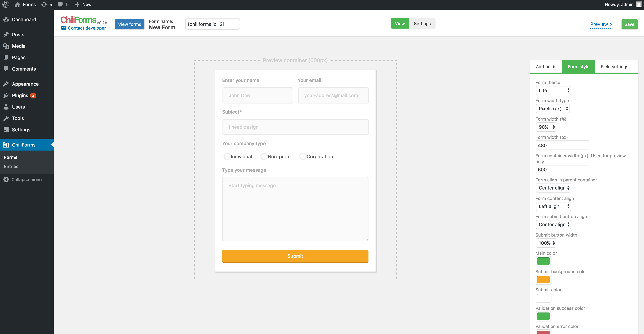Open the Main color swatch
The height and width of the screenshot is (334, 644).
(x=543, y=261)
